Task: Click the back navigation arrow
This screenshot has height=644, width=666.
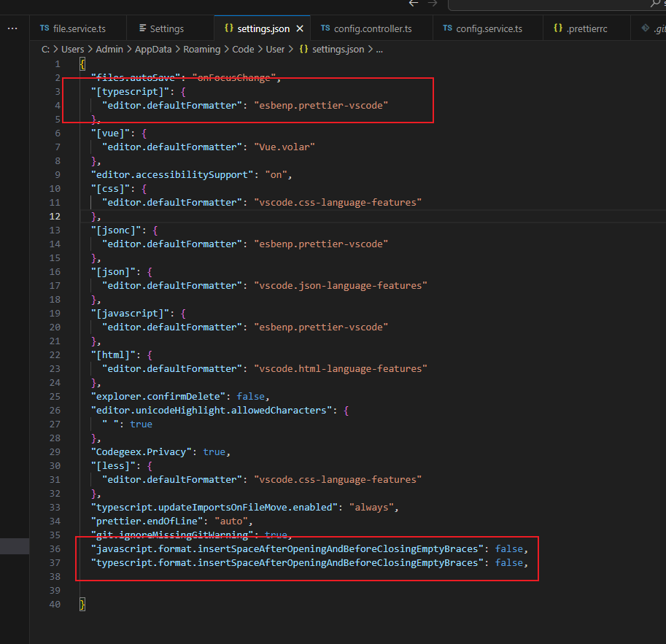Action: point(413,4)
